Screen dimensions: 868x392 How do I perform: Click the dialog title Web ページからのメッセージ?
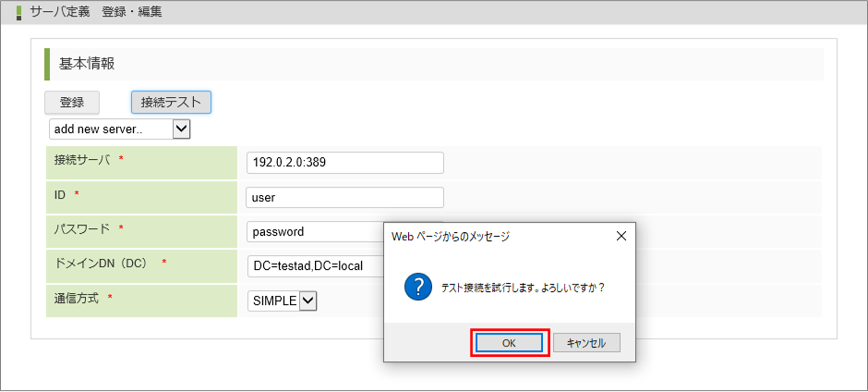point(451,237)
